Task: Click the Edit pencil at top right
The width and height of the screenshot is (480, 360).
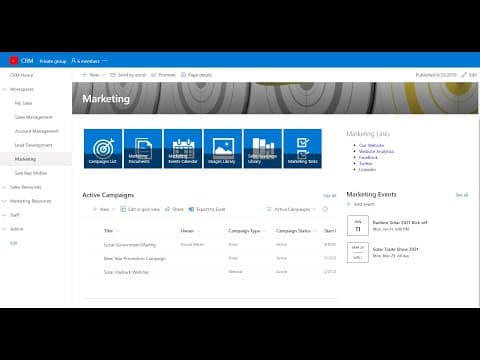Action: pyautogui.click(x=469, y=75)
